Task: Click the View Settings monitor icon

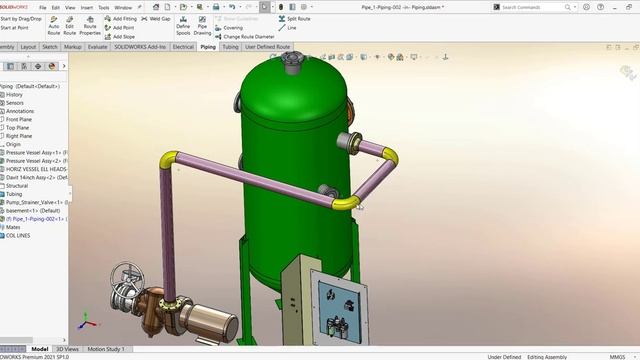Action: [414, 57]
